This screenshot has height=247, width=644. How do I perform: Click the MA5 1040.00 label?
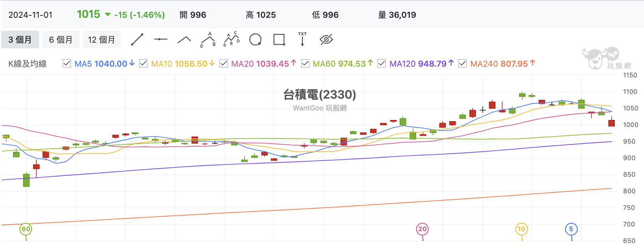click(104, 64)
